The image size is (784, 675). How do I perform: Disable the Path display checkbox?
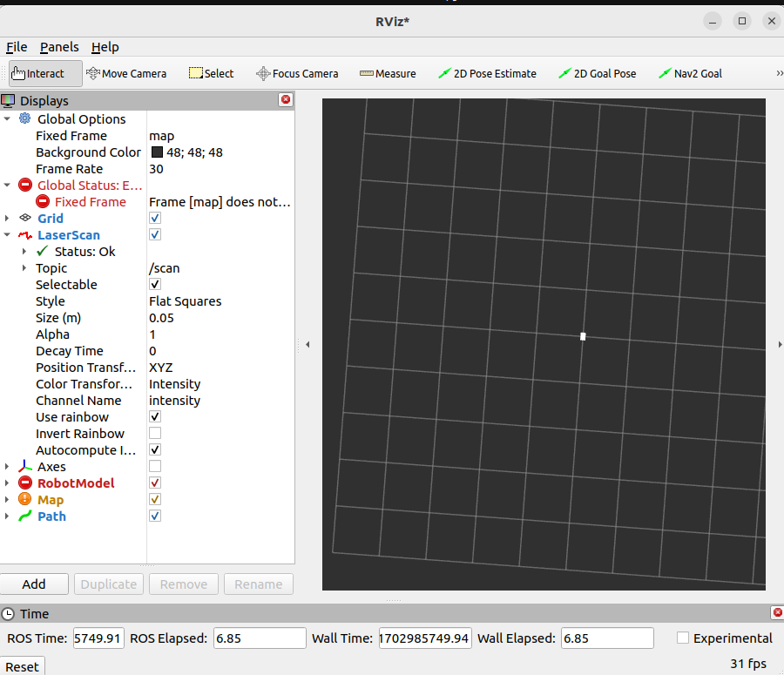coord(155,516)
